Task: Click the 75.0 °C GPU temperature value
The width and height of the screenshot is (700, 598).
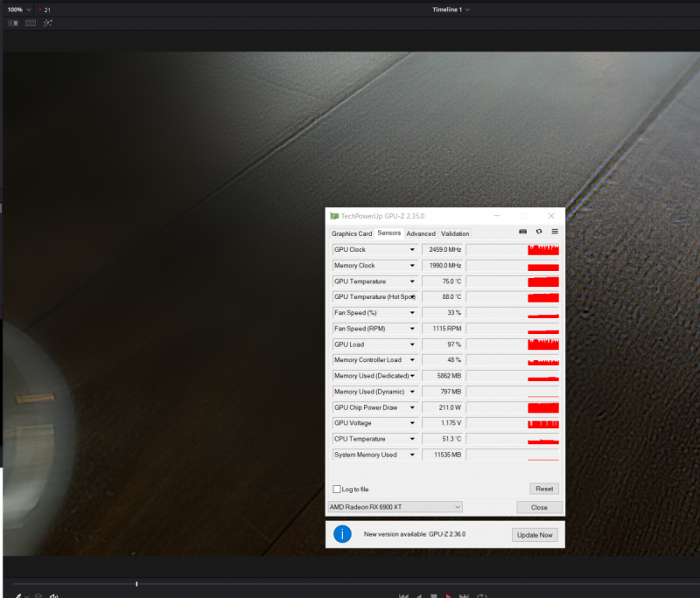Action: point(443,282)
